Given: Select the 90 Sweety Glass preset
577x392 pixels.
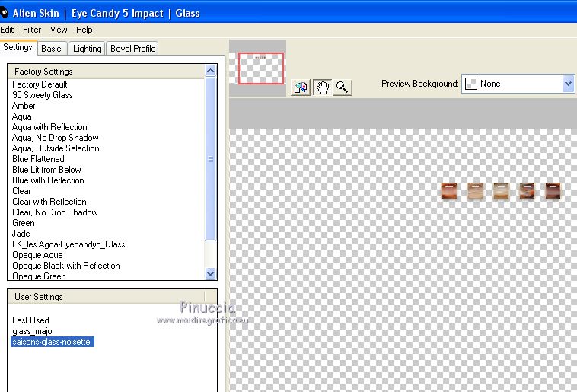Looking at the screenshot, I should pyautogui.click(x=43, y=95).
